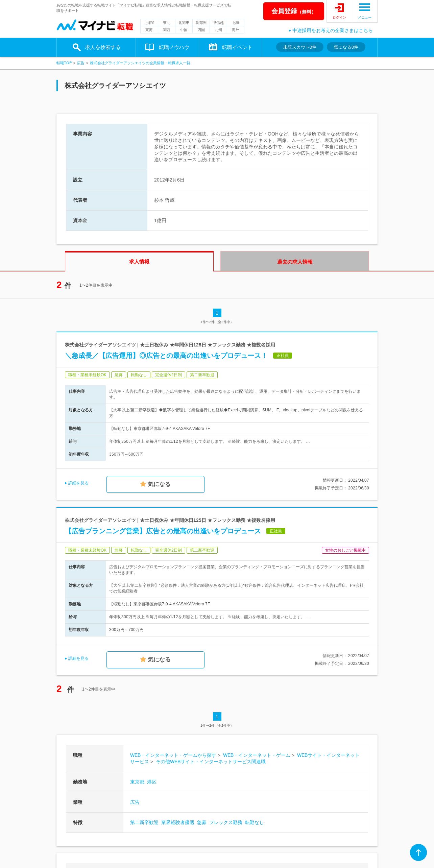The width and height of the screenshot is (434, 868).
Task: Open 業界経験者優遇 feature link
Action: point(178,822)
